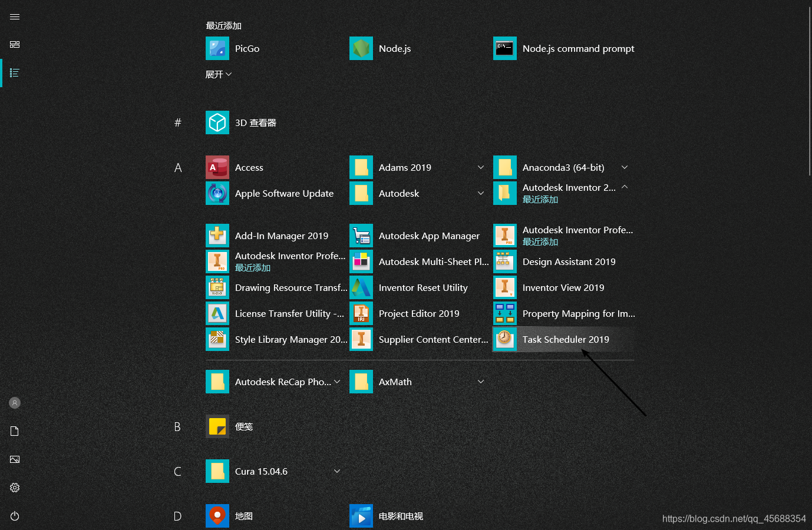Expand the Autodesk ReCap Photo folder
Image resolution: width=812 pixels, height=530 pixels.
click(337, 382)
